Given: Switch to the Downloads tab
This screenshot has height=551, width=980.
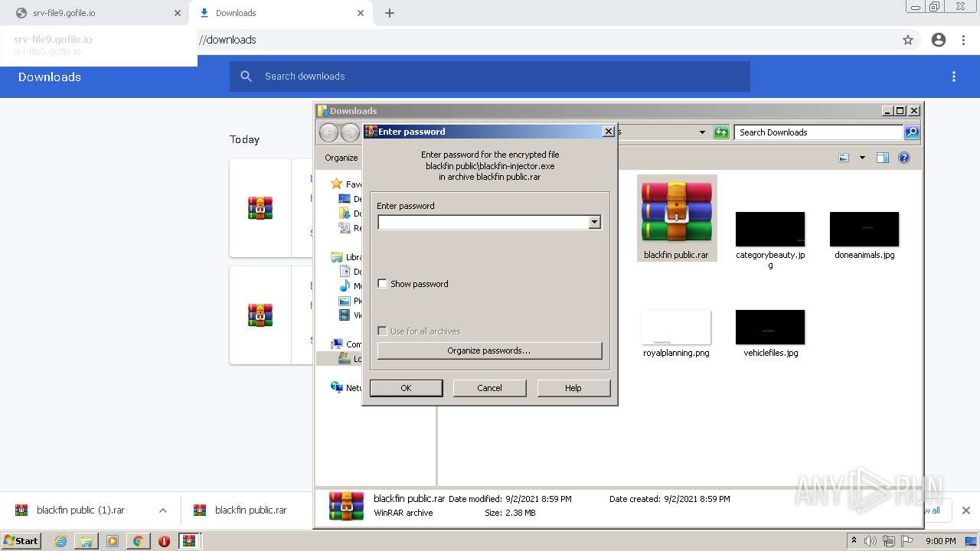Looking at the screenshot, I should pyautogui.click(x=280, y=13).
